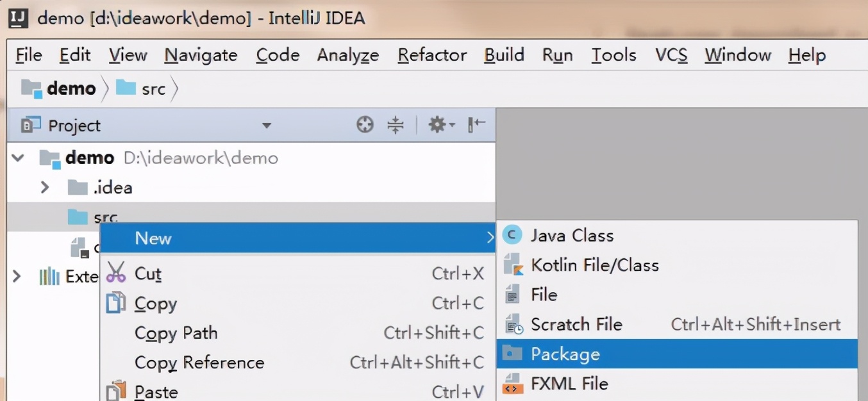This screenshot has width=868, height=401.
Task: Select the .idea folder row
Action: pos(251,188)
